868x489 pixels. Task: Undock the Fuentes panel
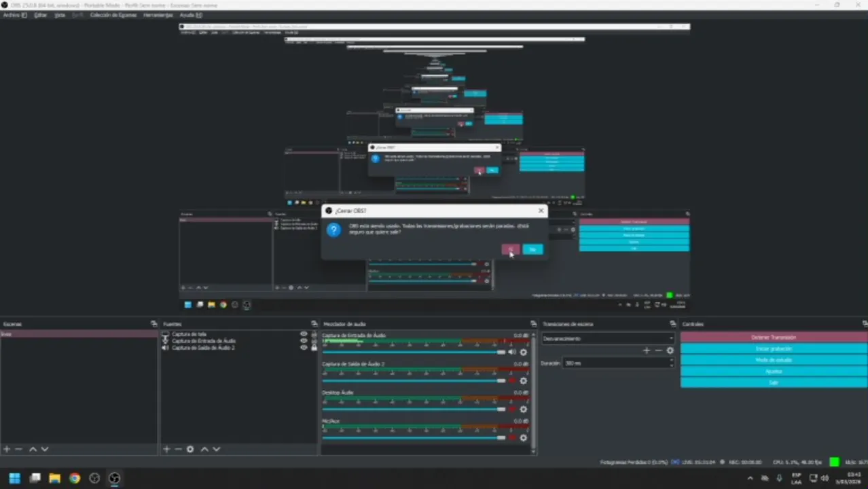(314, 324)
